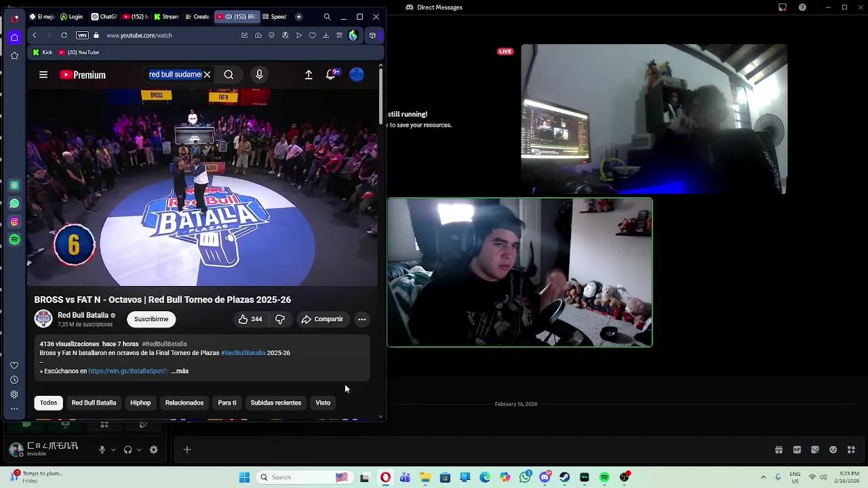868x488 pixels.
Task: Click the Windows Start button
Action: coord(245,477)
